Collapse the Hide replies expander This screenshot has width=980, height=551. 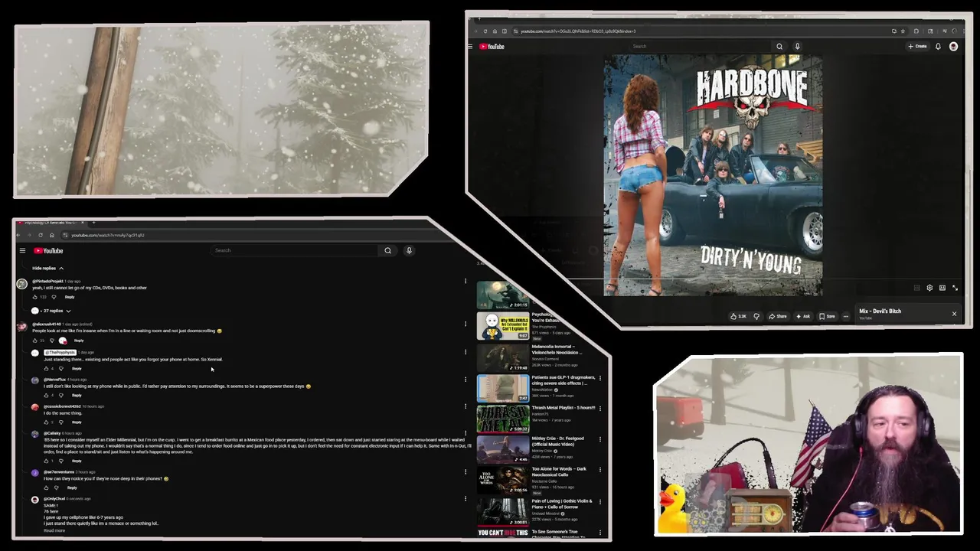[47, 269]
